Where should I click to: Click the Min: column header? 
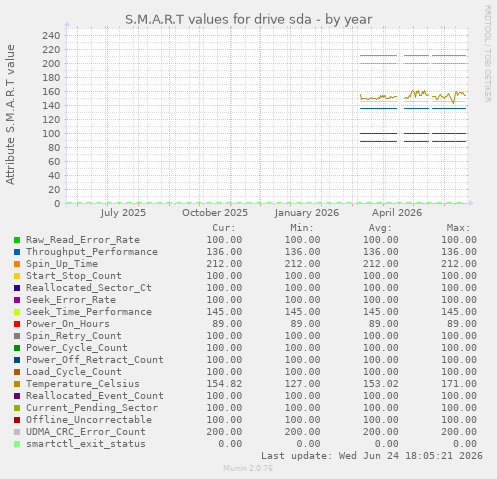tap(302, 228)
